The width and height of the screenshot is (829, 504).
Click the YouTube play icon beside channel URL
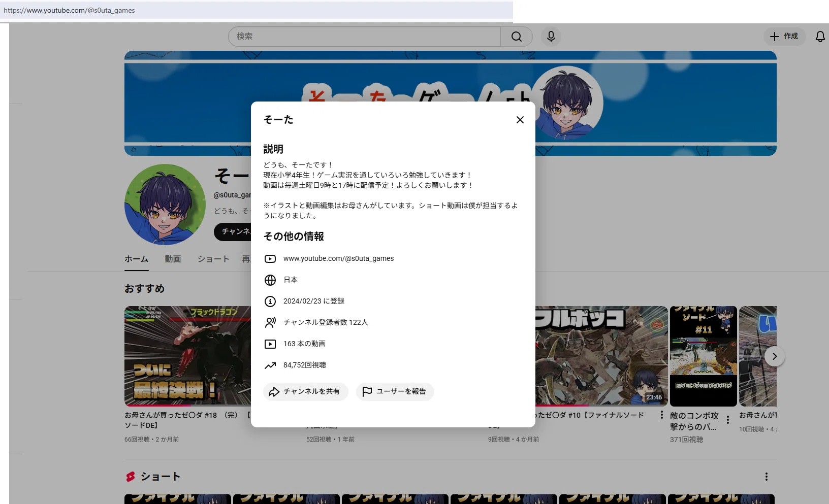tap(270, 259)
